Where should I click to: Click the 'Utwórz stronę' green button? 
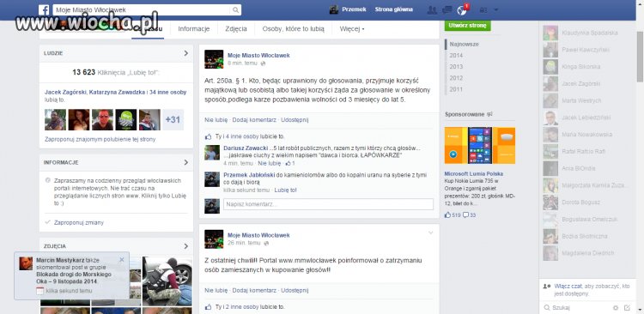467,26
